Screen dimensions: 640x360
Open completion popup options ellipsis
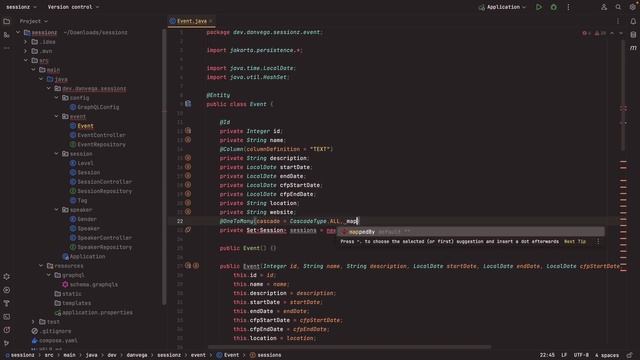598,242
